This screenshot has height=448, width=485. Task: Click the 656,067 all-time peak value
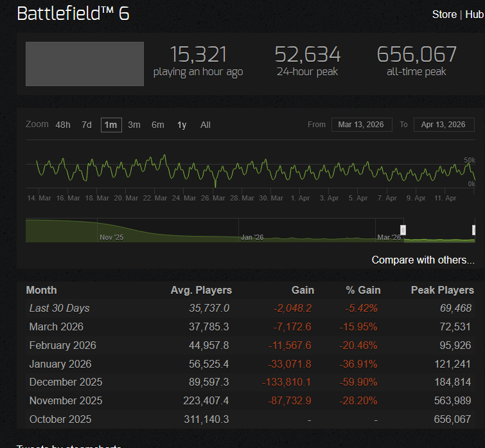point(416,55)
